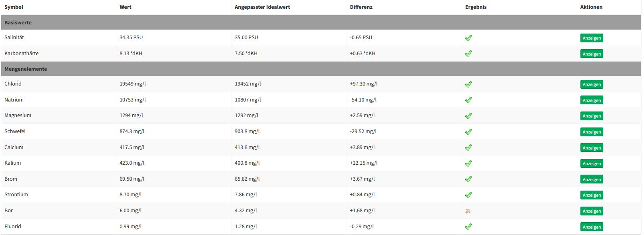Click the Magnesium result checkmark icon

469,116
